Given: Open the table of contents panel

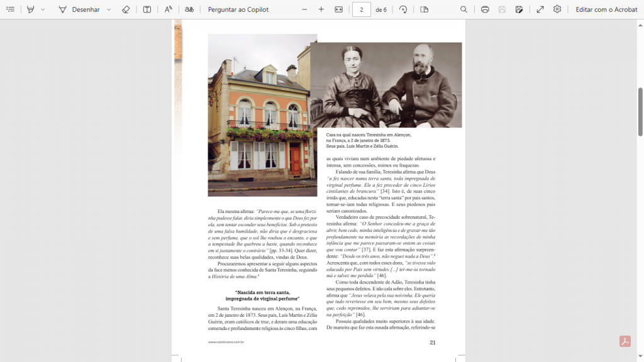Looking at the screenshot, I should point(10,9).
